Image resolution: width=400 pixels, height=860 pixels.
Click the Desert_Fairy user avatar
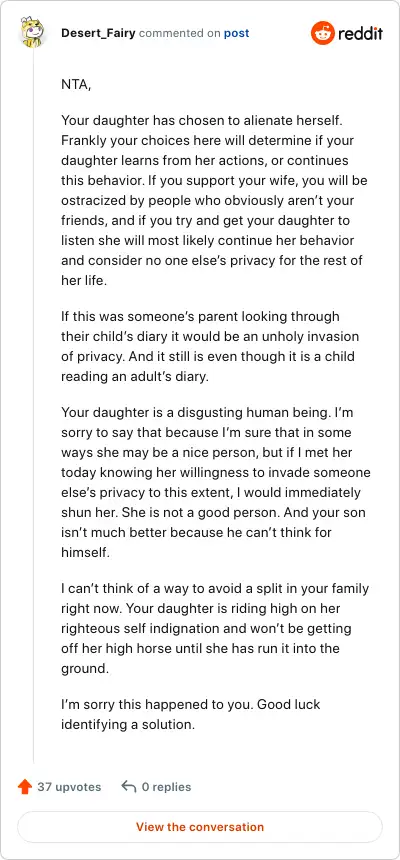[x=33, y=33]
